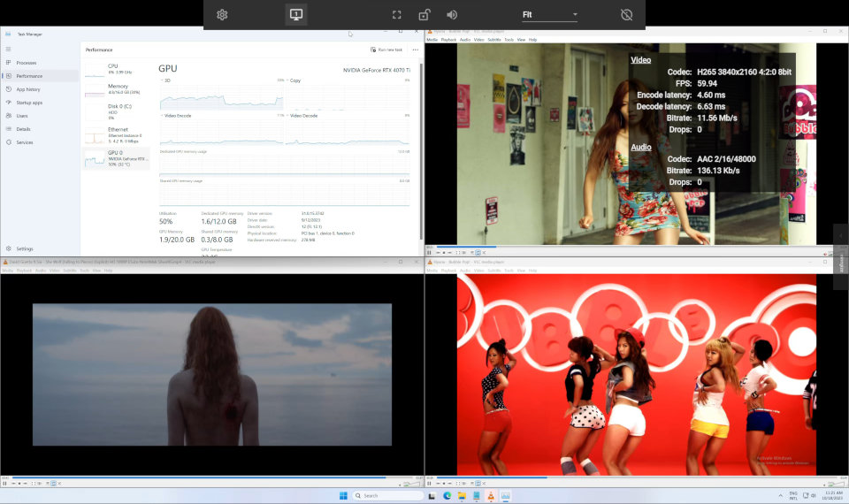The image size is (849, 504).
Task: Click Run new task button
Action: [386, 50]
